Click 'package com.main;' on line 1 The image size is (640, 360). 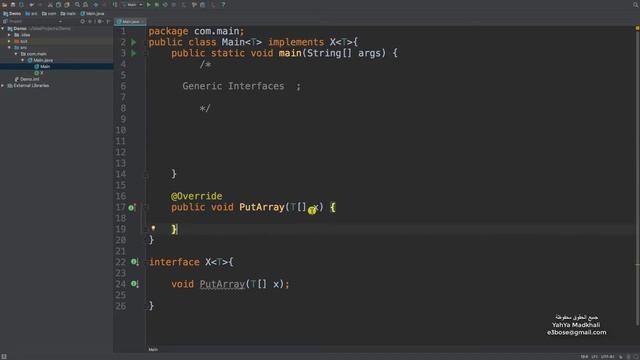(196, 31)
